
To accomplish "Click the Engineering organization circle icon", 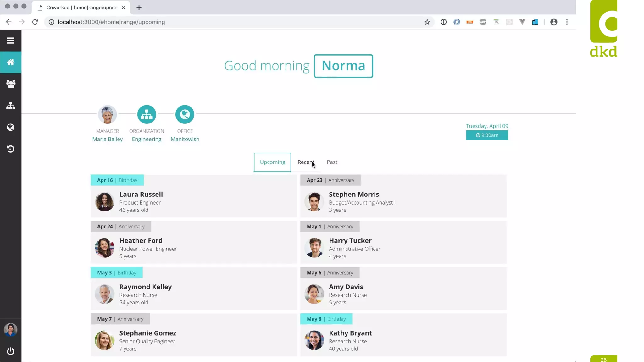I will pyautogui.click(x=147, y=114).
